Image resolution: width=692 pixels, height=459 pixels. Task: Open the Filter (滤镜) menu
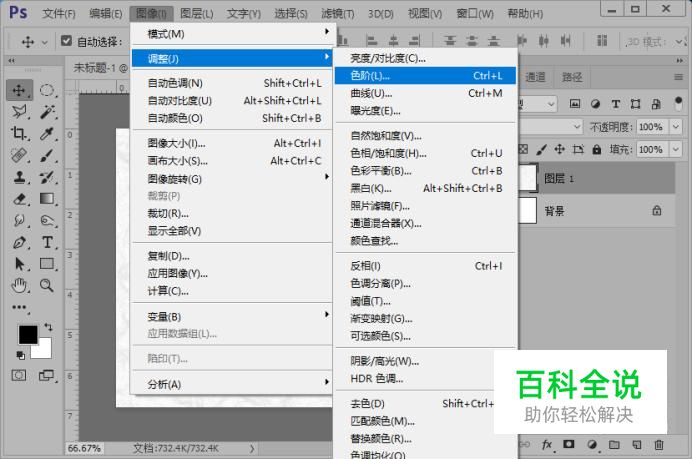pos(338,14)
